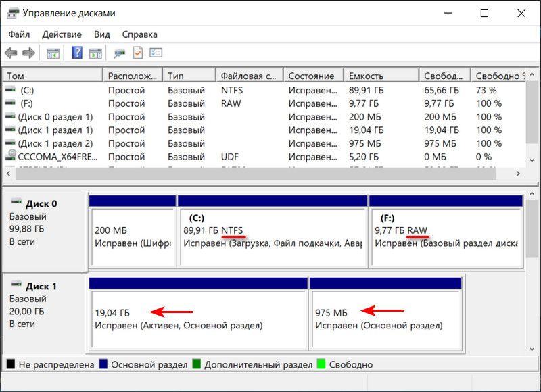This screenshot has width=541, height=392.
Task: Open the Справка menu
Action: click(139, 34)
